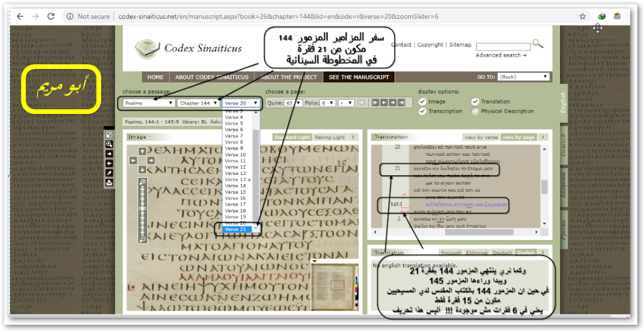Screen dimensions: 644x332
Task: Open the Folio 8 dropdown
Action: click(x=328, y=103)
